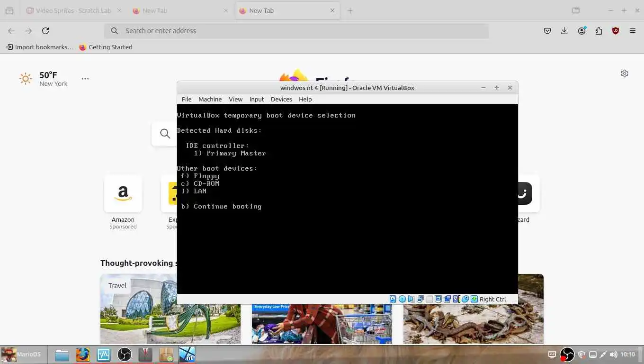Click the 'c) CD-ROM' line in VM screen

click(200, 183)
